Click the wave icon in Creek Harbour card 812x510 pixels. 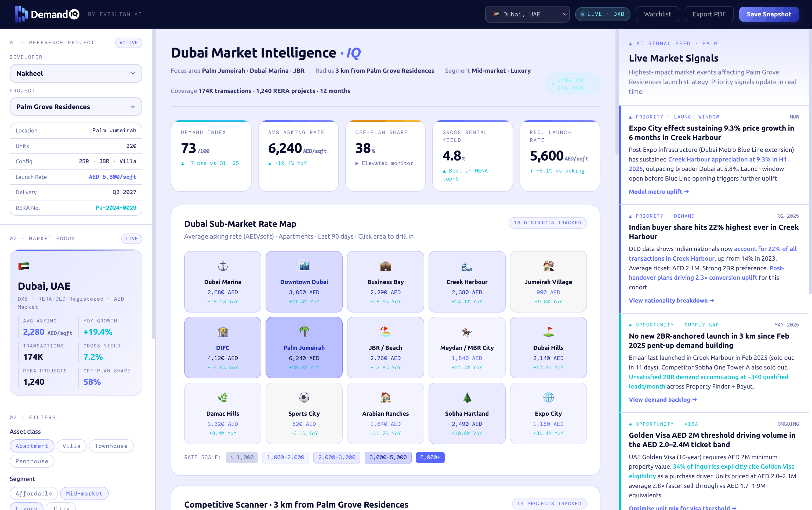[467, 266]
